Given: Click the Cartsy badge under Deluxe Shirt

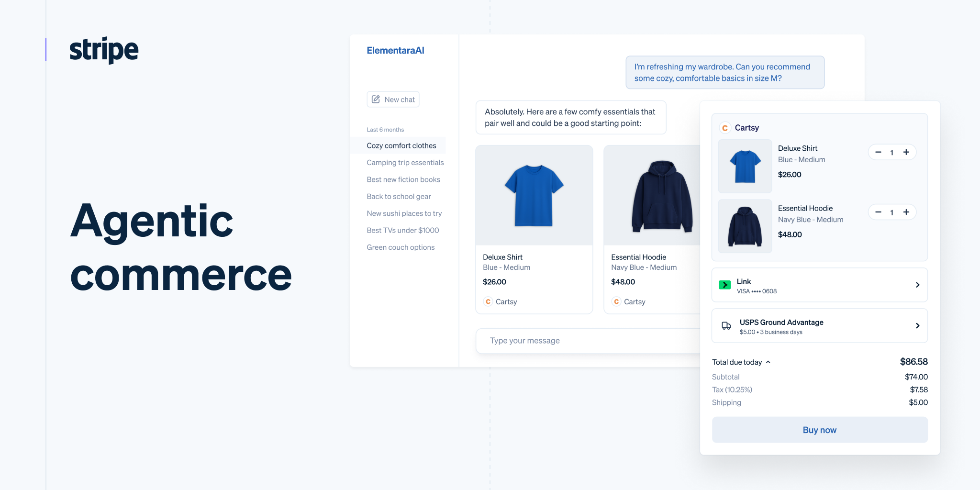Looking at the screenshot, I should 488,301.
